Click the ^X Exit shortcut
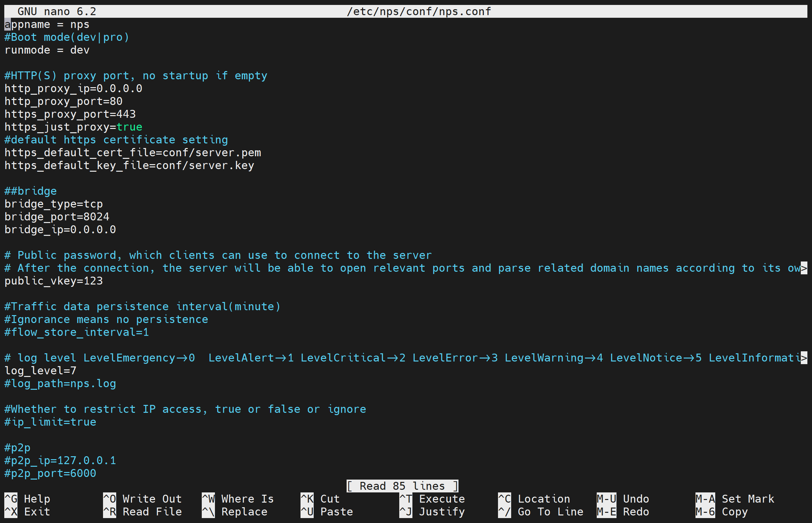The width and height of the screenshot is (812, 523). pos(27,511)
